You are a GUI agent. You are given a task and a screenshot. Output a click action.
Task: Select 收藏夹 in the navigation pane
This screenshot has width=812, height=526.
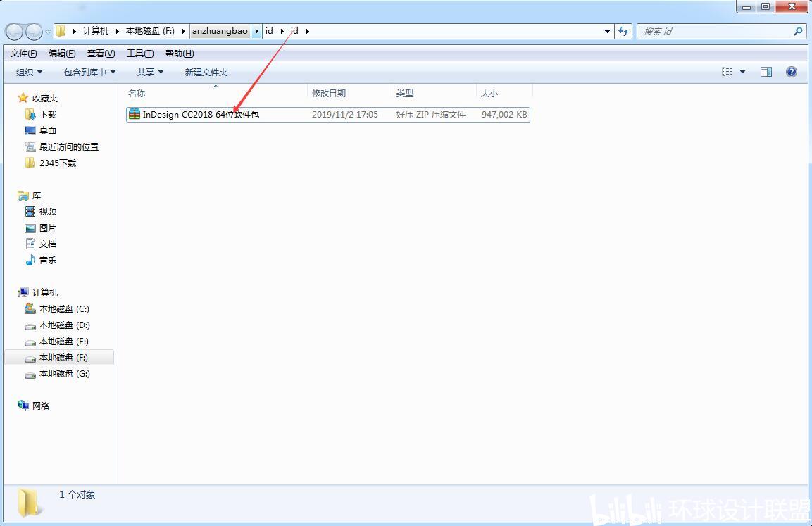pyautogui.click(x=45, y=99)
